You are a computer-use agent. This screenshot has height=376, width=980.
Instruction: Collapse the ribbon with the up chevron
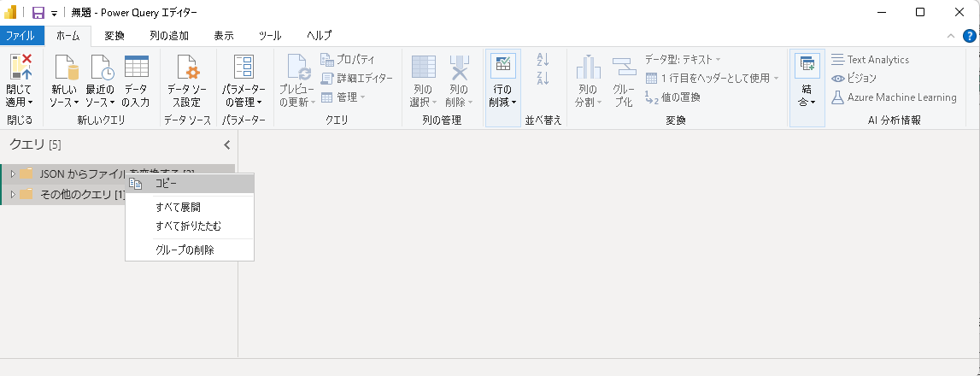point(951,36)
